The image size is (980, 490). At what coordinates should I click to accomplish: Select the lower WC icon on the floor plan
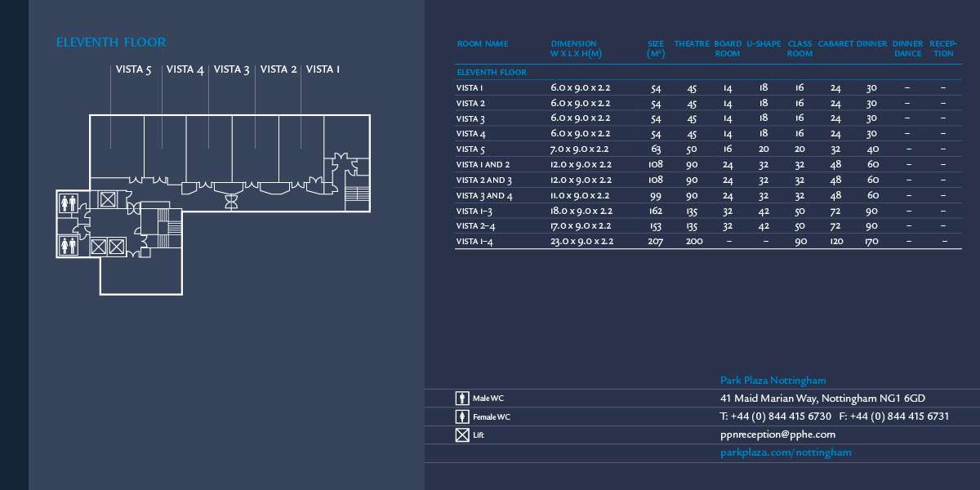(x=68, y=245)
